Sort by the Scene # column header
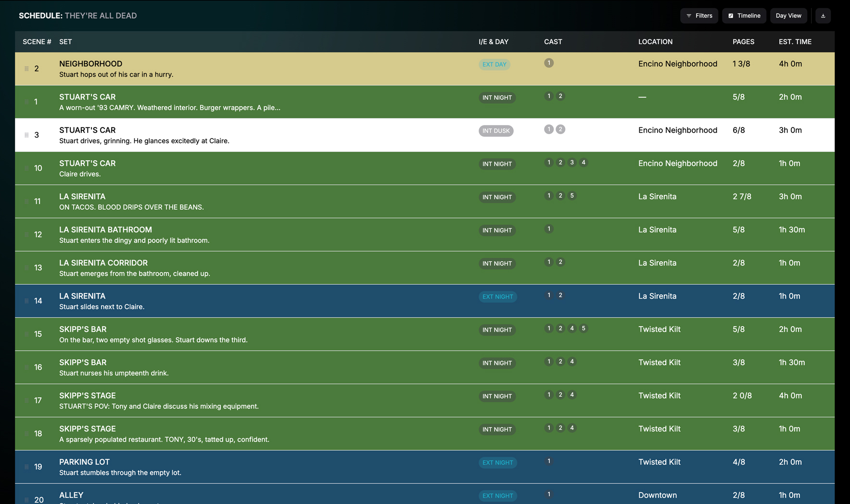 [x=37, y=42]
